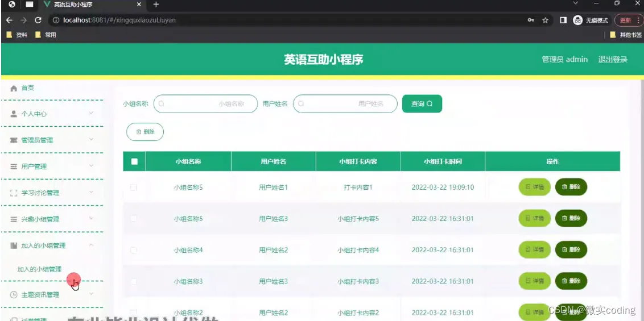Image resolution: width=644 pixels, height=321 pixels.
Task: Delete the 打卡内容1 row
Action: pyautogui.click(x=571, y=187)
